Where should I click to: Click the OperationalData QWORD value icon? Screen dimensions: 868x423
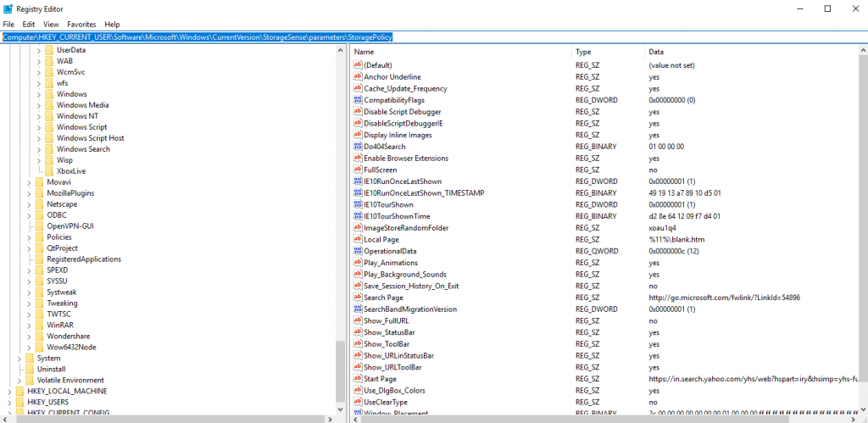click(358, 252)
